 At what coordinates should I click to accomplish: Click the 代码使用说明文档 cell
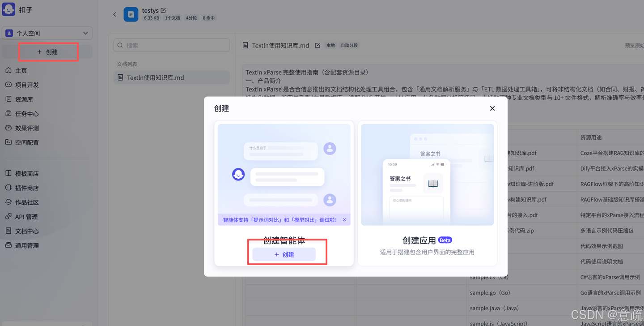(602, 261)
